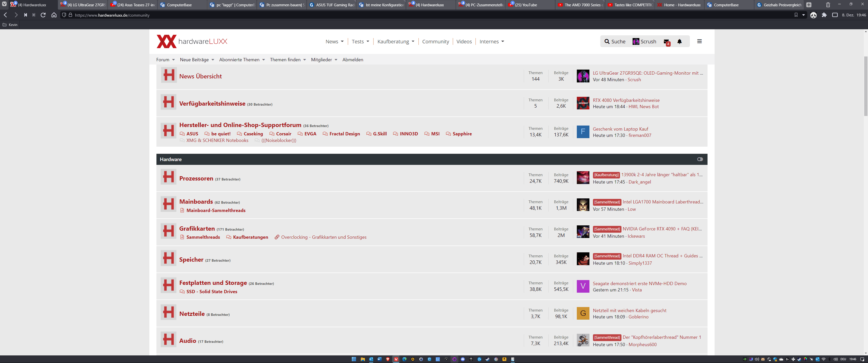Click the browser reload button
Viewport: 868px width, 363px height.
pyautogui.click(x=43, y=15)
